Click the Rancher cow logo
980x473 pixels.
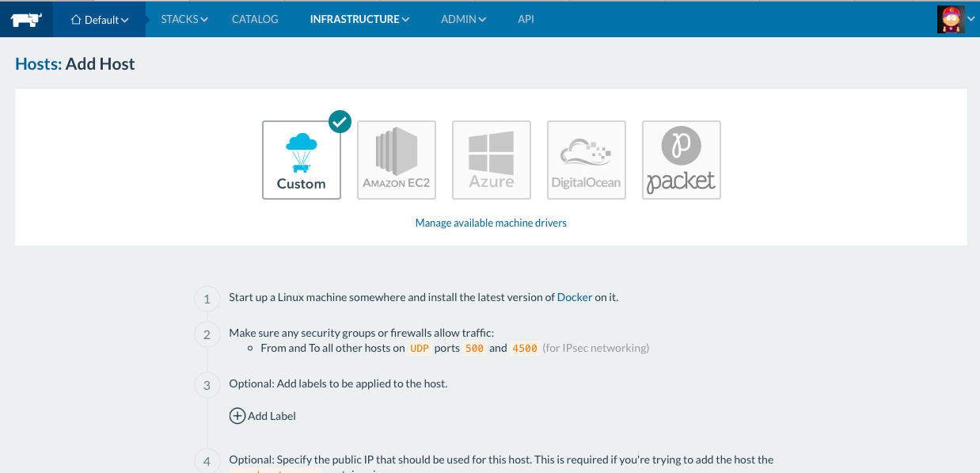26,20
